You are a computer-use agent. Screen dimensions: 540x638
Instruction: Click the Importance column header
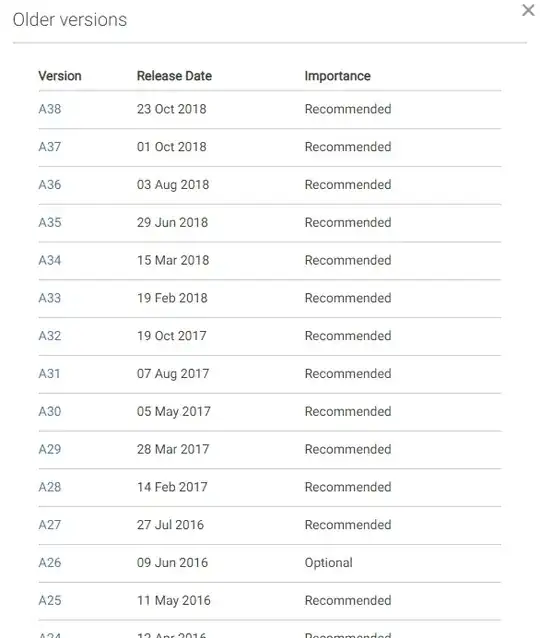[x=337, y=76]
